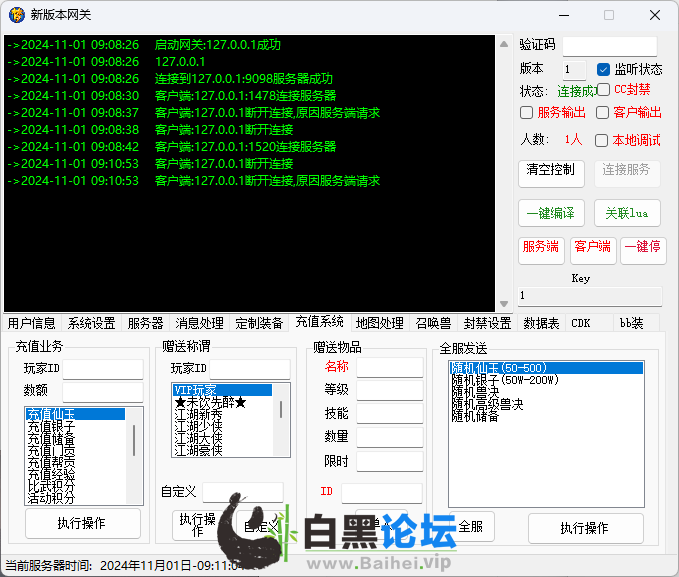Enable the 本地调试 checkbox

tap(602, 141)
